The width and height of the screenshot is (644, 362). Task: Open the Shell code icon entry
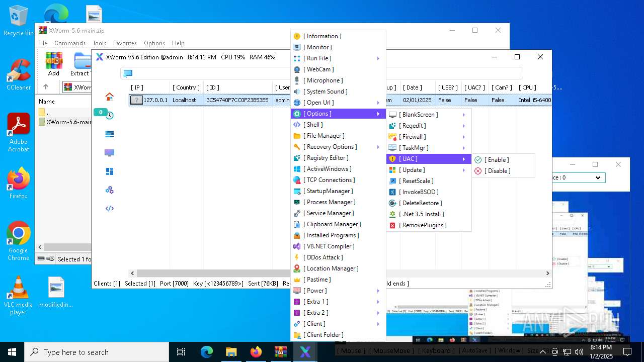[297, 125]
